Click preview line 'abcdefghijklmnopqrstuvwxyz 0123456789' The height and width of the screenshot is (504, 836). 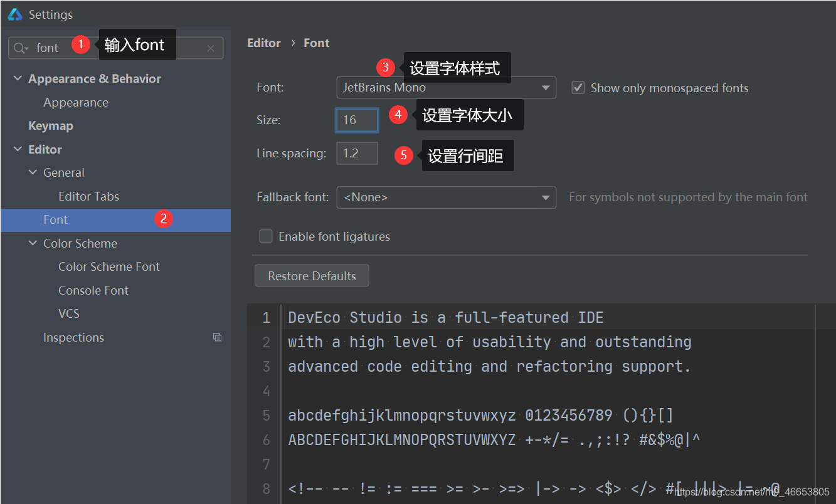click(x=480, y=416)
